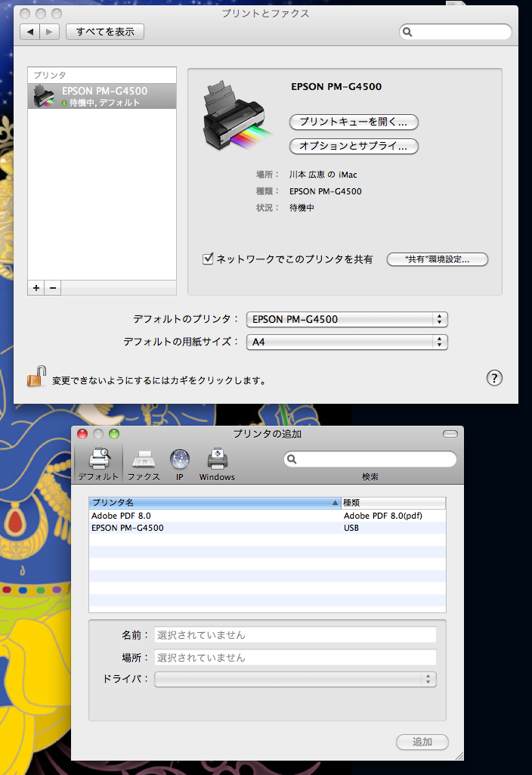The image size is (532, 775).
Task: Click the 追加 button
Action: click(422, 742)
